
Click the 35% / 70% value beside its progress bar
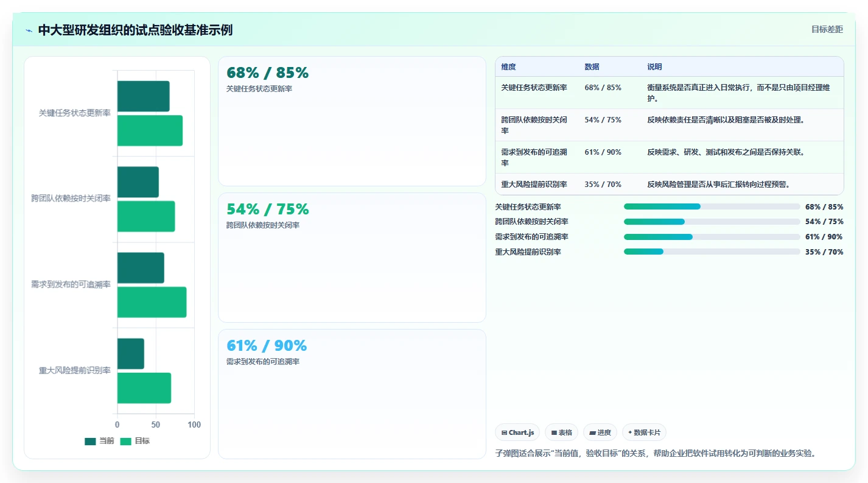point(824,252)
